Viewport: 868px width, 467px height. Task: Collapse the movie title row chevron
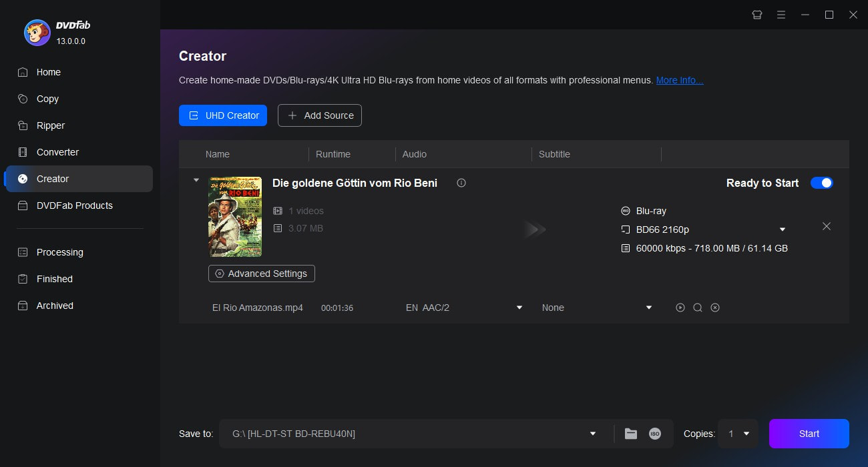(x=196, y=179)
